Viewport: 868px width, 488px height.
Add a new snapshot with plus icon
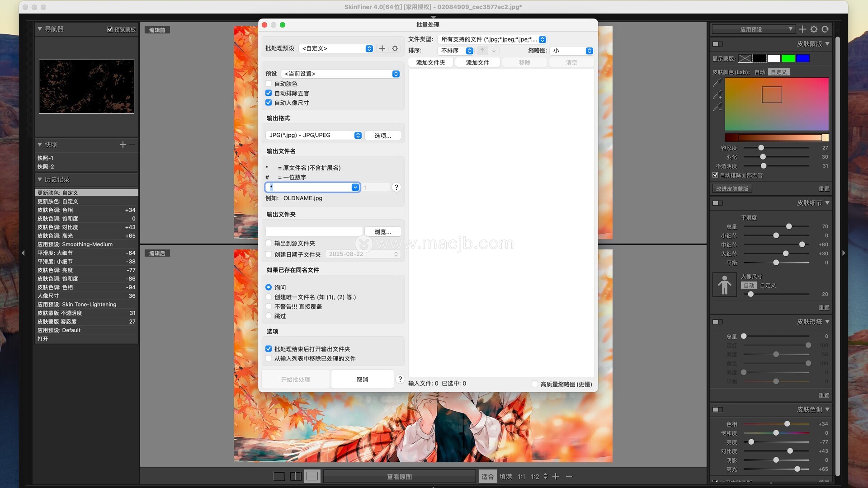pyautogui.click(x=123, y=145)
